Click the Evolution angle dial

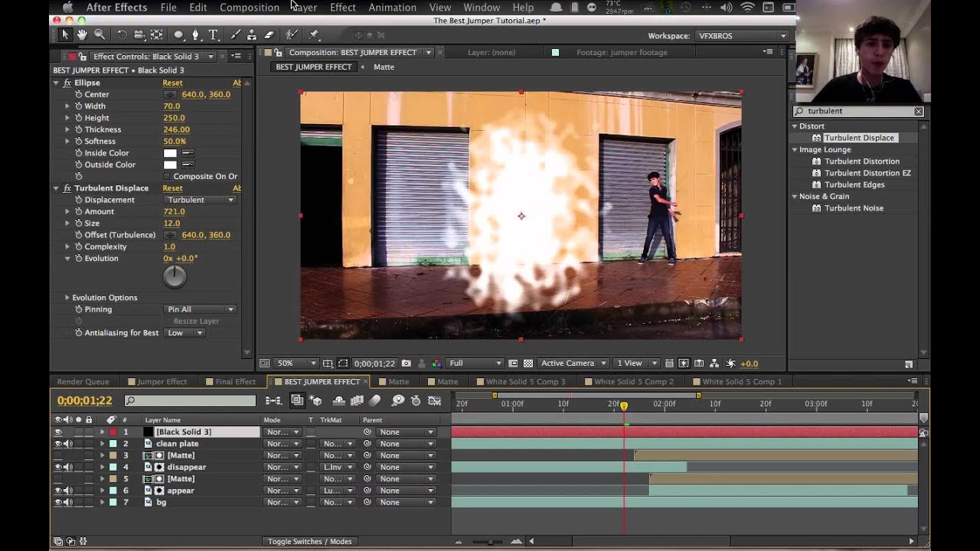[x=175, y=276]
